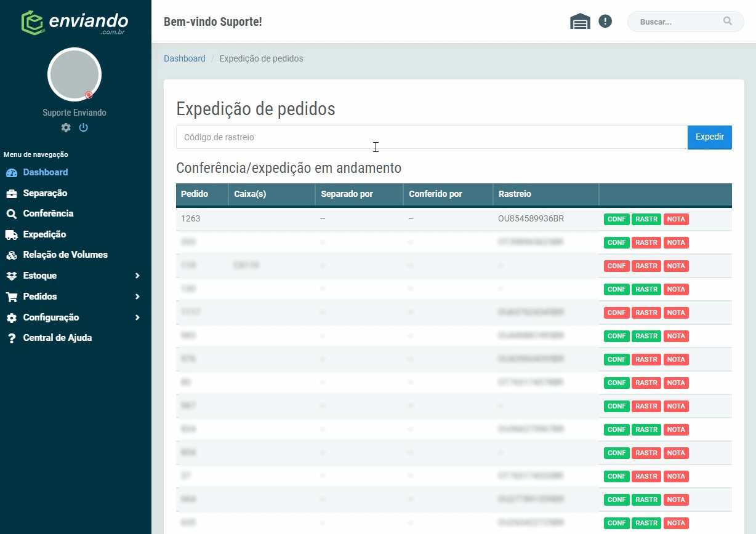Image resolution: width=756 pixels, height=534 pixels.
Task: Click the magnifier icon in search box
Action: (x=728, y=21)
